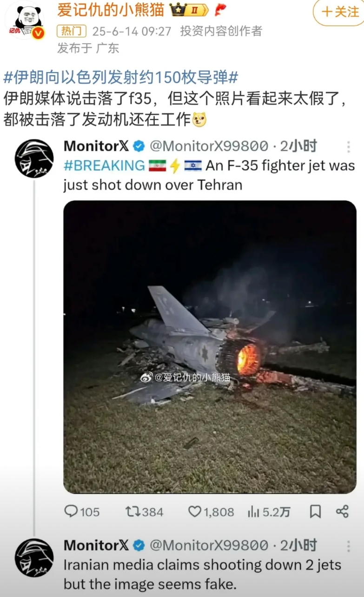Bookmark the F-35 tweet
364x597 pixels.
click(315, 512)
